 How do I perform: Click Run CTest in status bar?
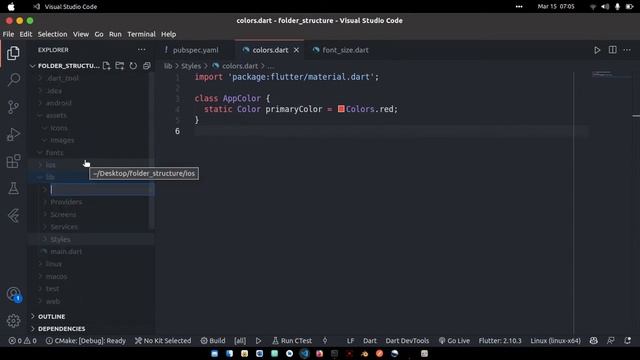292,340
